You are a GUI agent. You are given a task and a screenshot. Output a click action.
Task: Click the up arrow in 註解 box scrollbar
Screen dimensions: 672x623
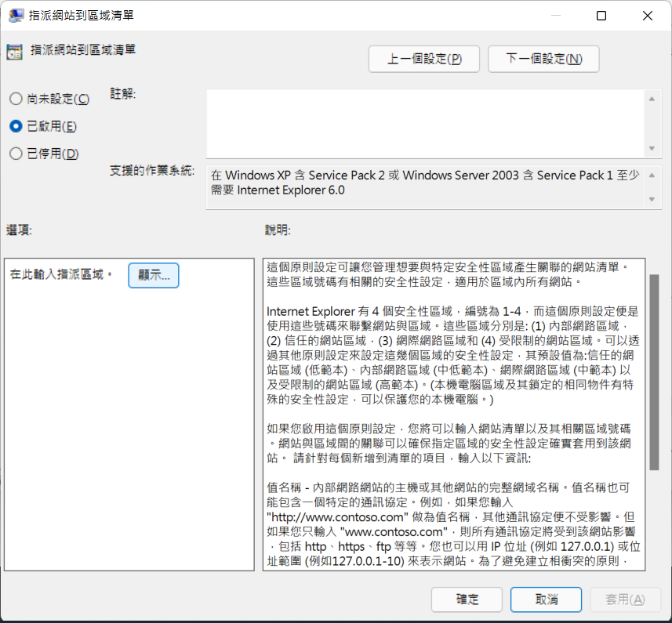pos(652,99)
